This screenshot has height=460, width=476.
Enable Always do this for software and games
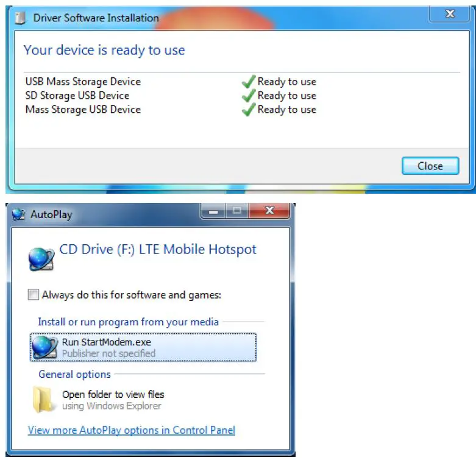[x=34, y=294]
